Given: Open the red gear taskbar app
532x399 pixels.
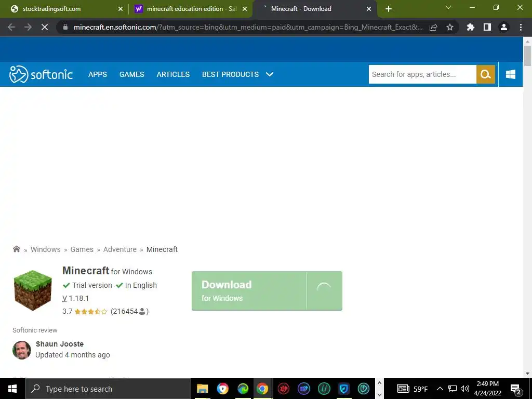Looking at the screenshot, I should (x=284, y=389).
